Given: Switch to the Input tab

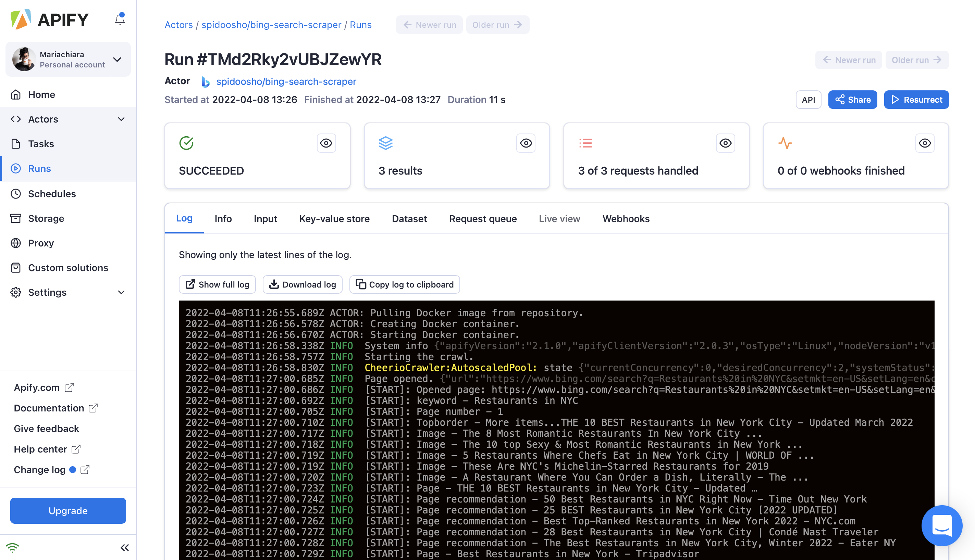Looking at the screenshot, I should [x=265, y=219].
